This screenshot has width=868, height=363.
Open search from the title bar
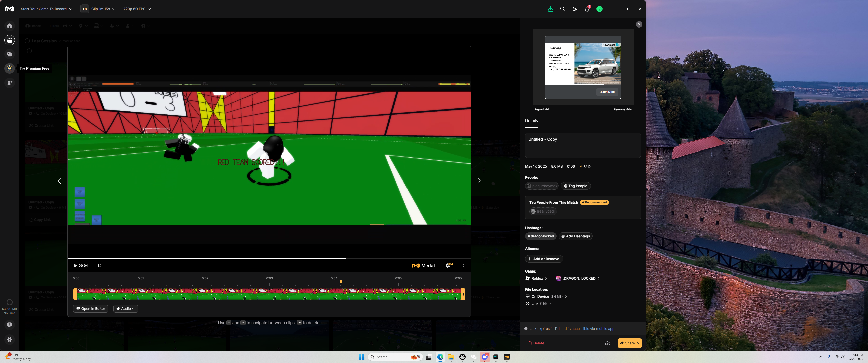pos(562,9)
